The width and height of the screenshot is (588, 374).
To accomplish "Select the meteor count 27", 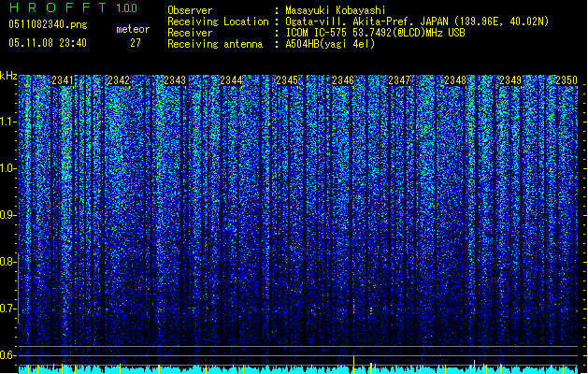I will point(136,43).
